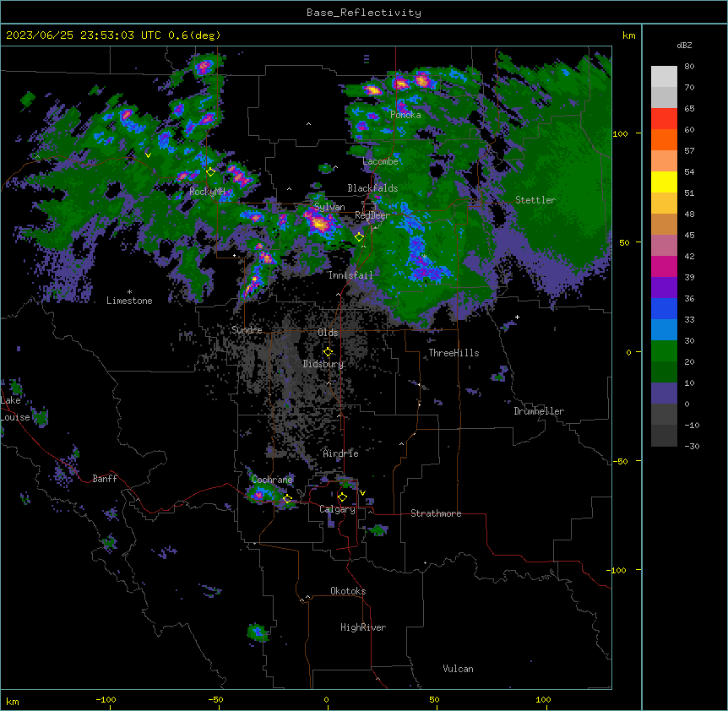Click the ThreeHills label
Viewport: 728px width, 711px height.
tap(454, 353)
